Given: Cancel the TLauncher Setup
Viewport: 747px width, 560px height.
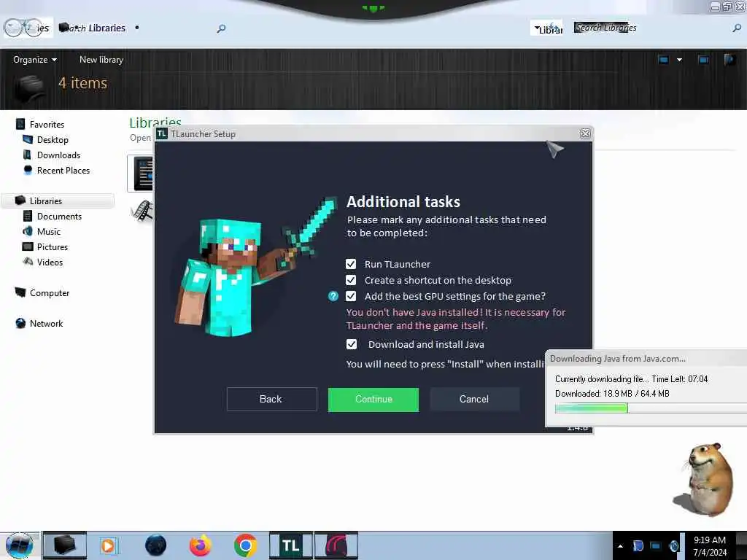Looking at the screenshot, I should 474,399.
